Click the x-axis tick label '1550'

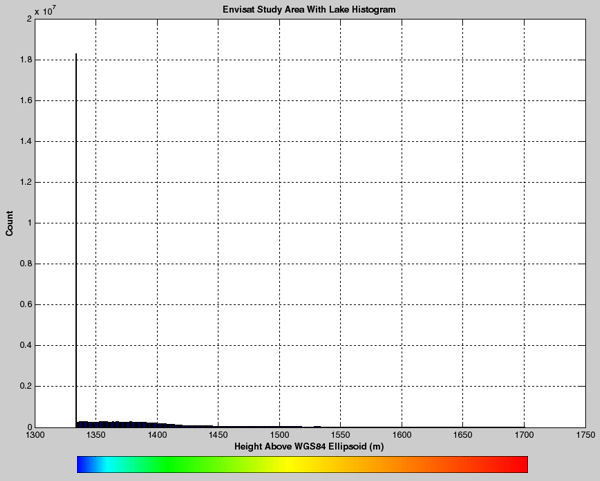click(x=341, y=435)
